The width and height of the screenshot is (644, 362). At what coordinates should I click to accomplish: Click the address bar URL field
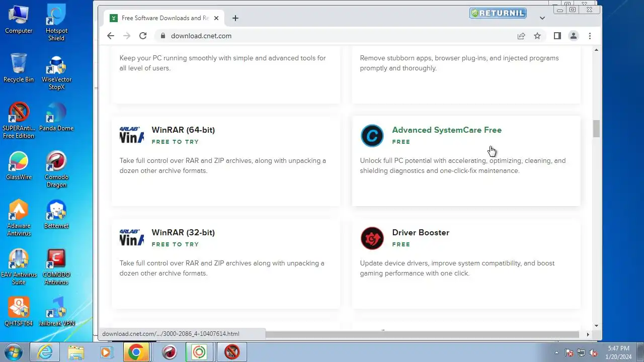pos(332,36)
